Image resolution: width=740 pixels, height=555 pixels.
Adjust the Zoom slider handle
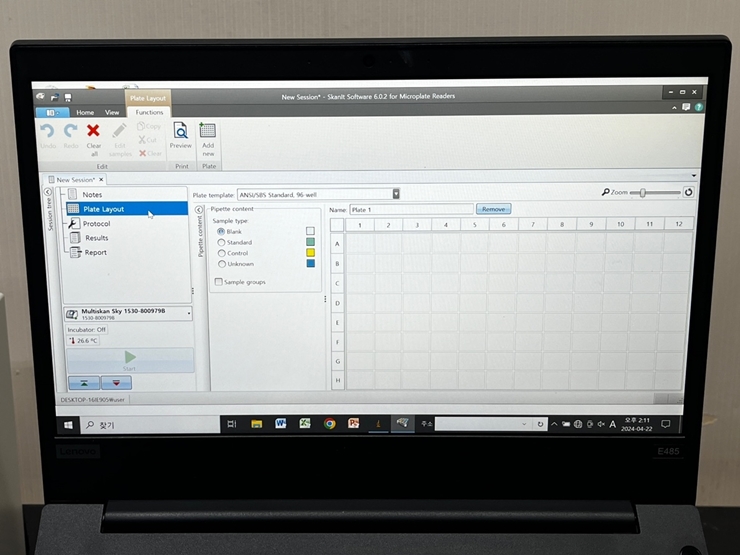tap(645, 192)
